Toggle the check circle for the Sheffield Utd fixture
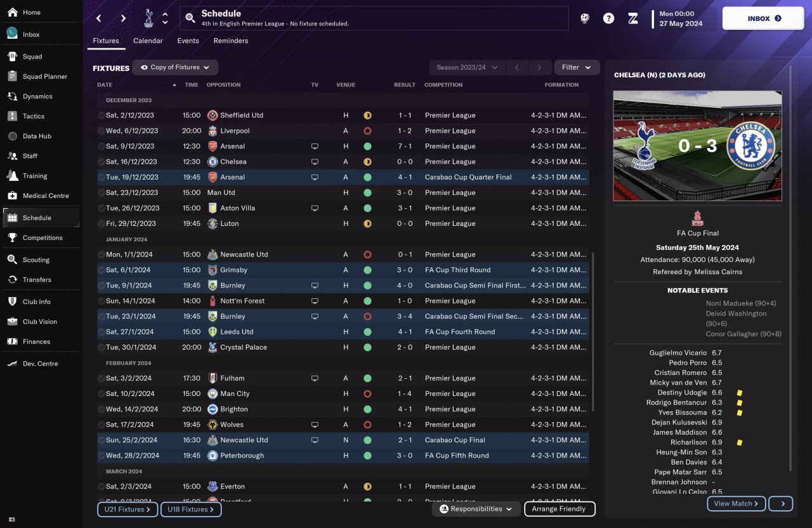 [x=101, y=115]
